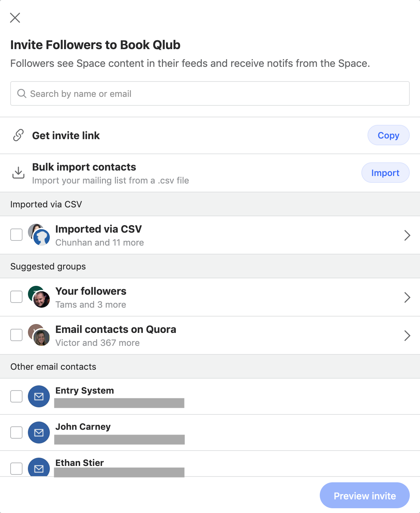Tick the Email contacts on Quora checkbox

click(16, 335)
